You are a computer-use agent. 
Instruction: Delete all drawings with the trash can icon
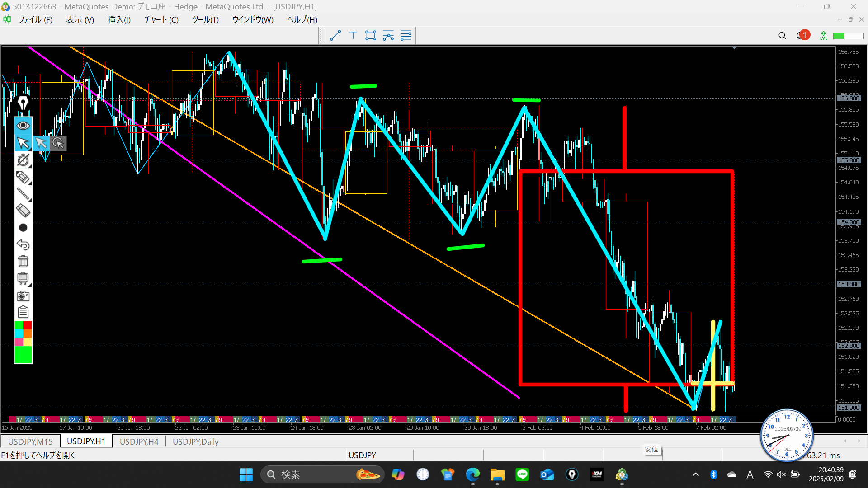click(23, 261)
